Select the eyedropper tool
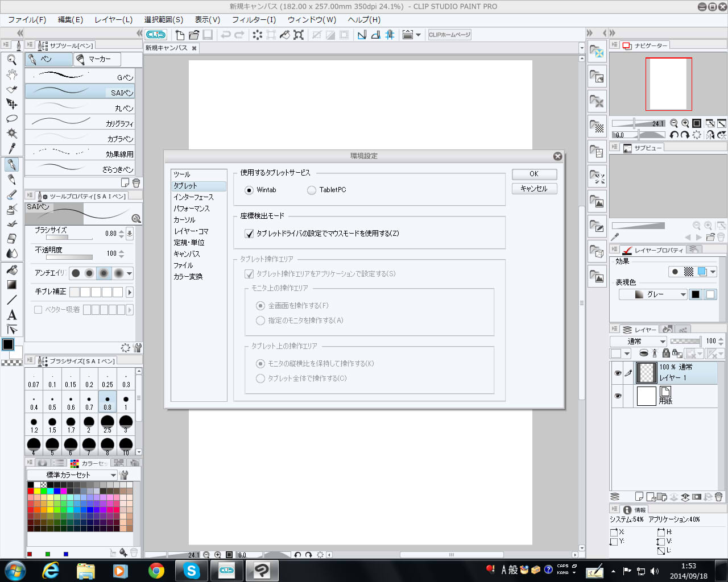 click(11, 149)
